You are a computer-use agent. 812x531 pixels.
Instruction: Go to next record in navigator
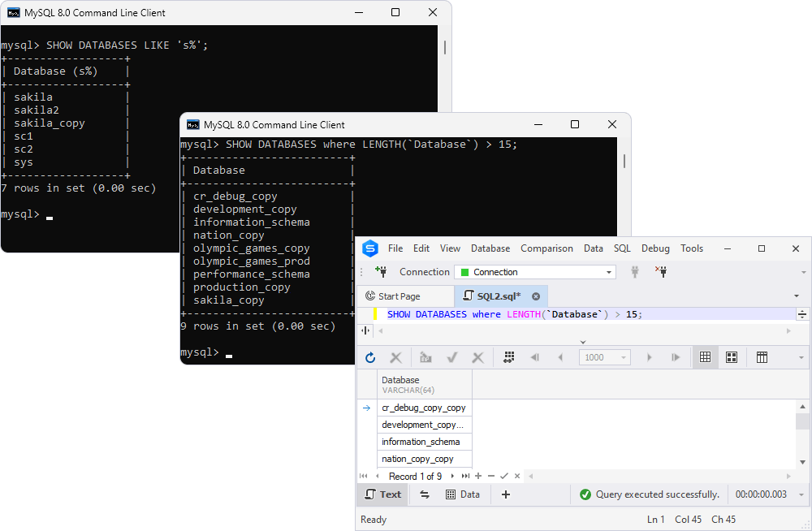[x=452, y=476]
